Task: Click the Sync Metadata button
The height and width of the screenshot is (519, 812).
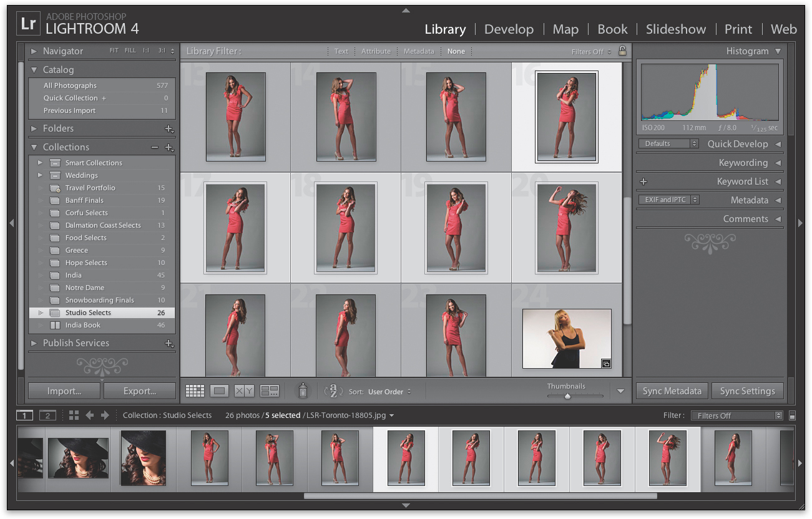Action: [672, 391]
